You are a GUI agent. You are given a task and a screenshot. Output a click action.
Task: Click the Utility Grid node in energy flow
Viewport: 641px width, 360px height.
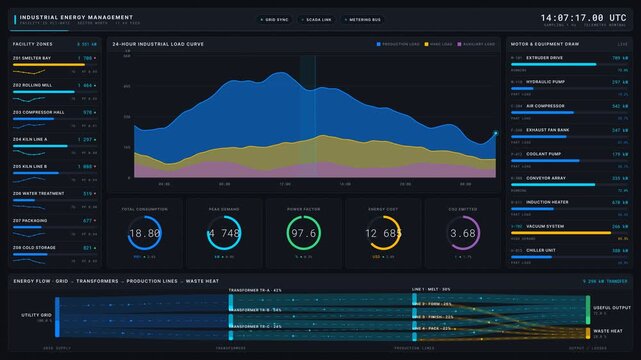pos(57,317)
